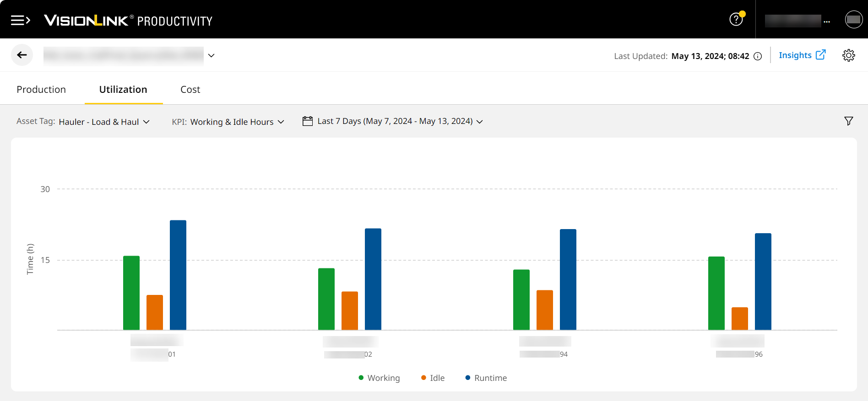Toggle the Idle series in legend
This screenshot has width=868, height=401.
click(x=433, y=378)
